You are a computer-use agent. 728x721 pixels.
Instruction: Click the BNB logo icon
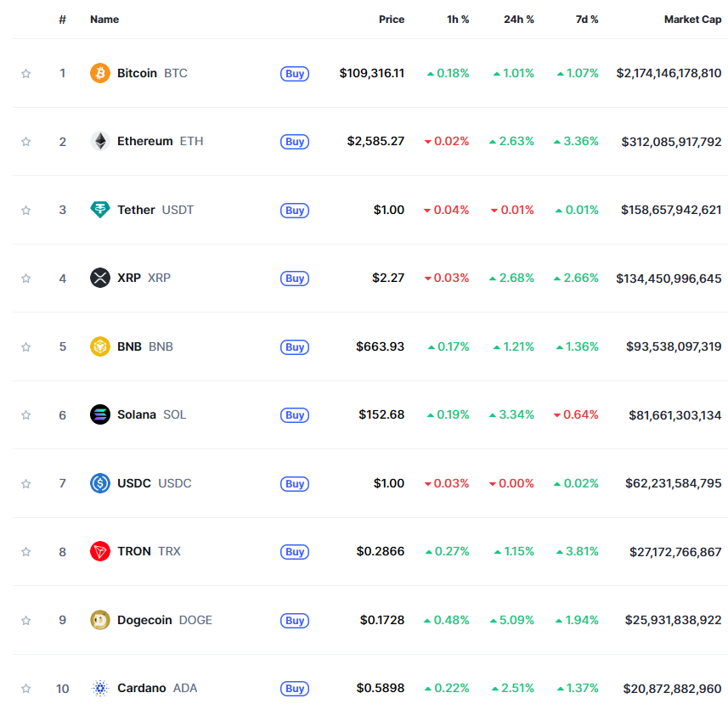(x=100, y=346)
